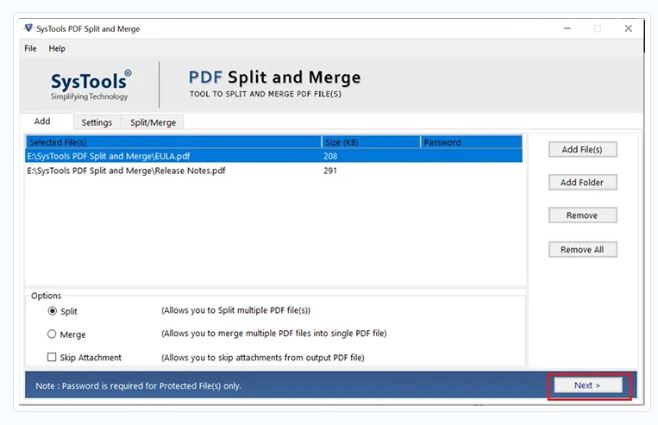
Task: Click the Selected File(s) column header
Action: pyautogui.click(x=173, y=142)
